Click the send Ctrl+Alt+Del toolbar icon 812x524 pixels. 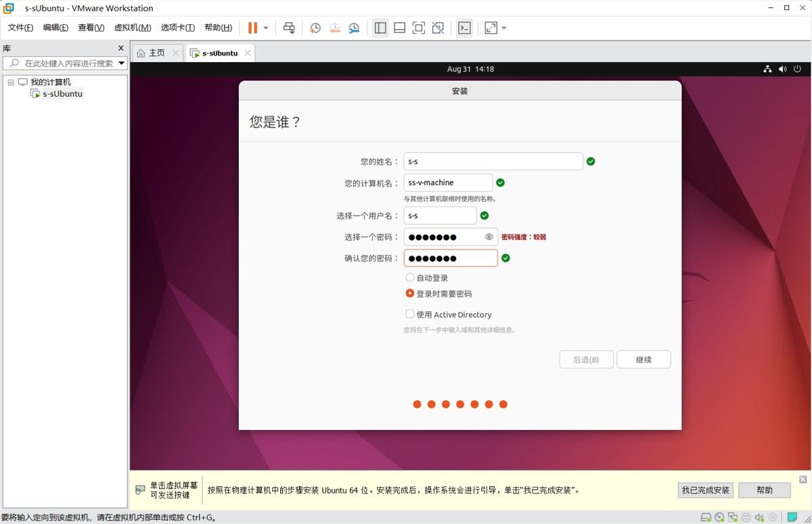[289, 28]
